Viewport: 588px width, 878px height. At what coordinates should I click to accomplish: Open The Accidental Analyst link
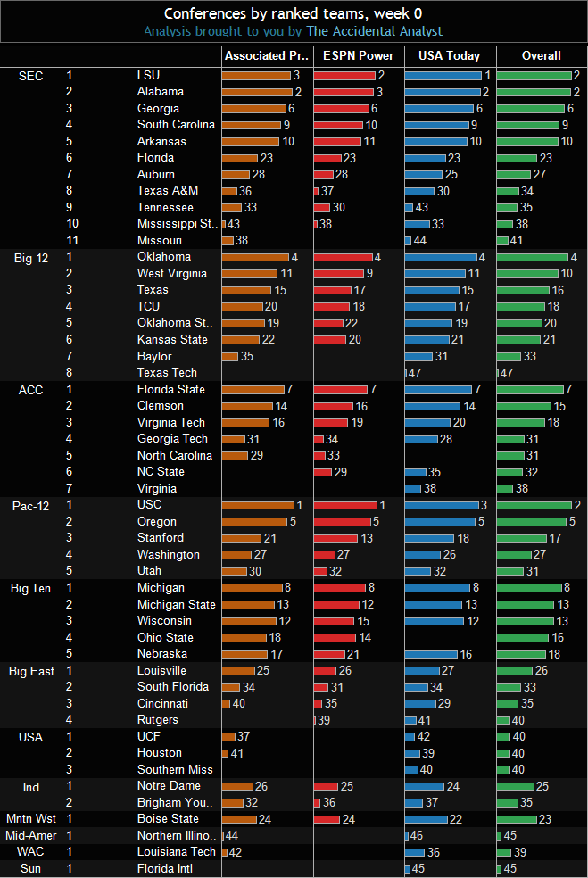pos(374,31)
